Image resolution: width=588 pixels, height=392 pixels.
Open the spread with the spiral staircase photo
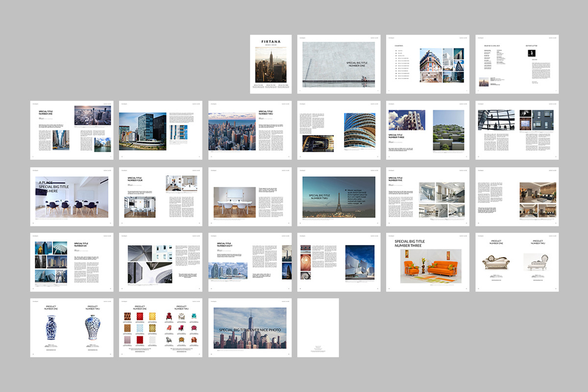(339, 130)
